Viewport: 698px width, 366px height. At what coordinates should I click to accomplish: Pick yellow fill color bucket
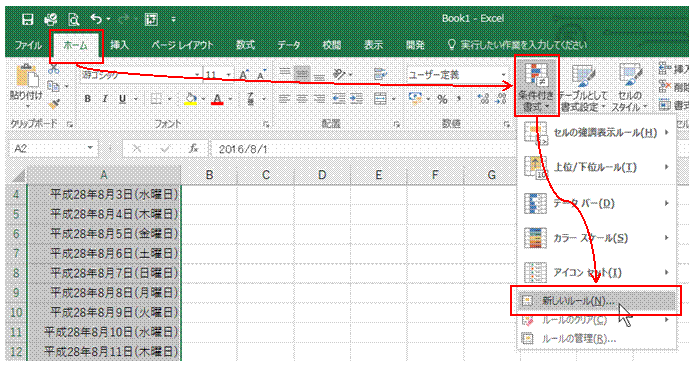click(191, 99)
